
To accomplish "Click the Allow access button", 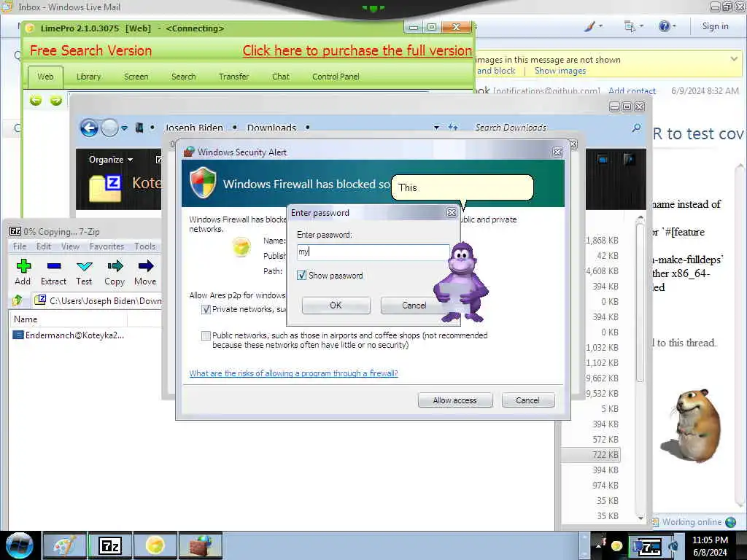I will coord(455,400).
